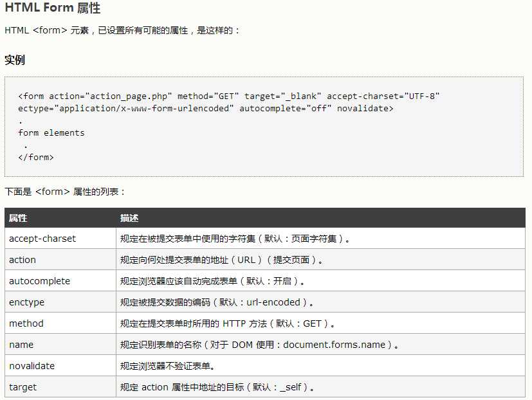Click the '属性' table column header

[x=60, y=218]
